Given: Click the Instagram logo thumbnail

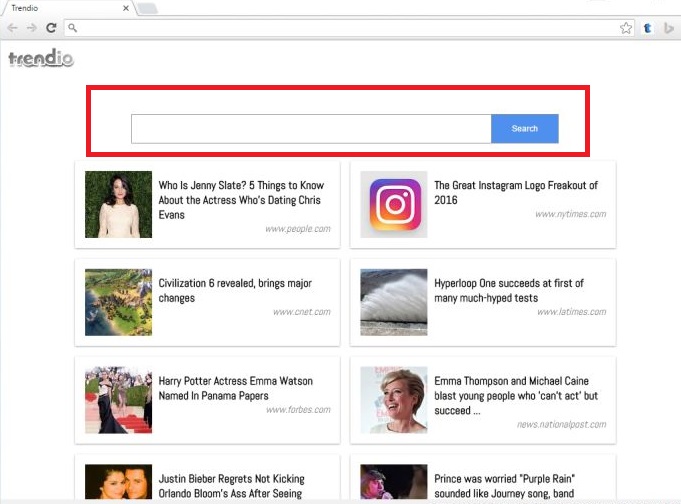Looking at the screenshot, I should coord(394,204).
